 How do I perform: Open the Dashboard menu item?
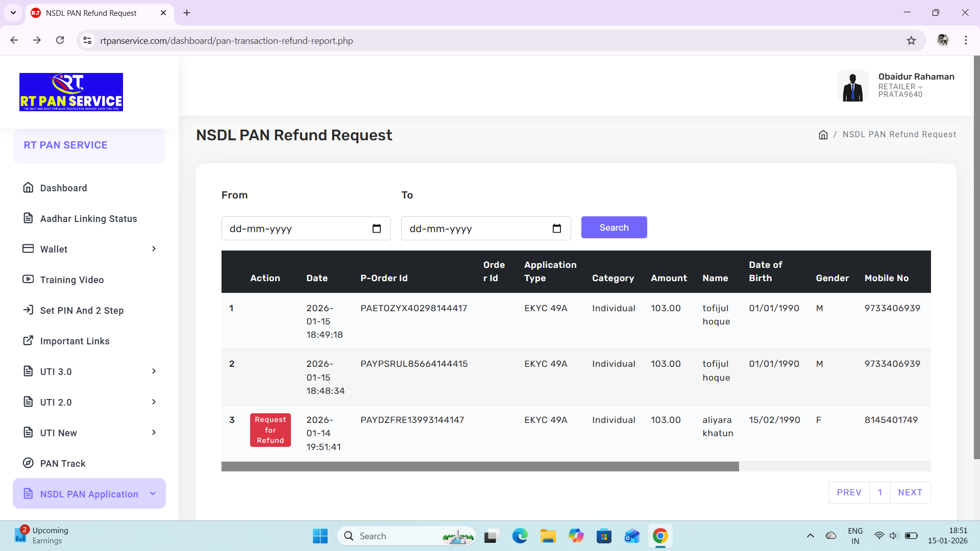pyautogui.click(x=63, y=188)
